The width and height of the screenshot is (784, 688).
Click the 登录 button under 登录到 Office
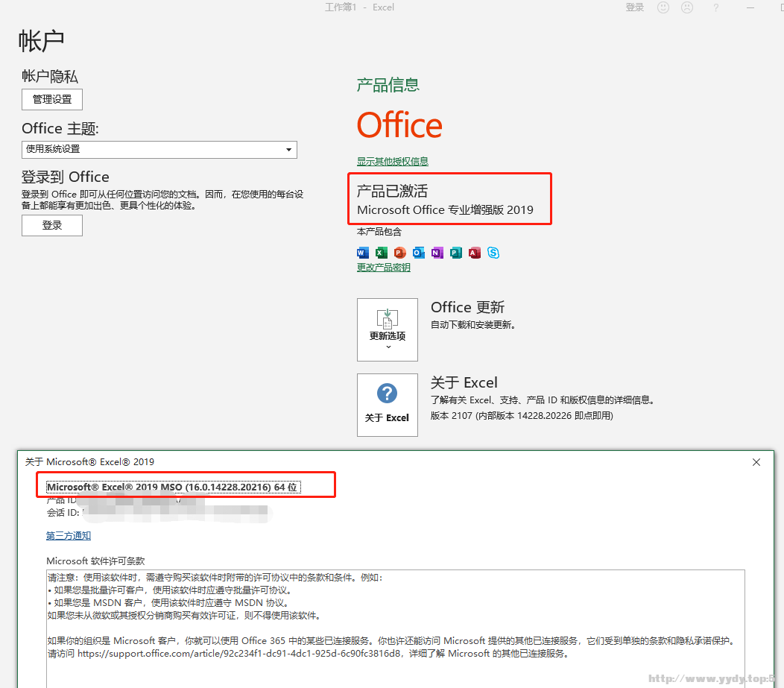[x=52, y=226]
